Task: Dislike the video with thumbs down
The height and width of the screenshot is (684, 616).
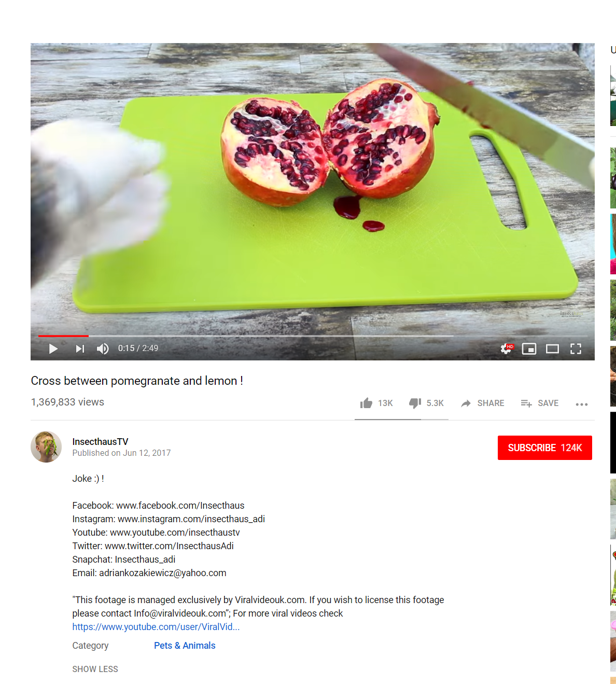Action: (415, 403)
